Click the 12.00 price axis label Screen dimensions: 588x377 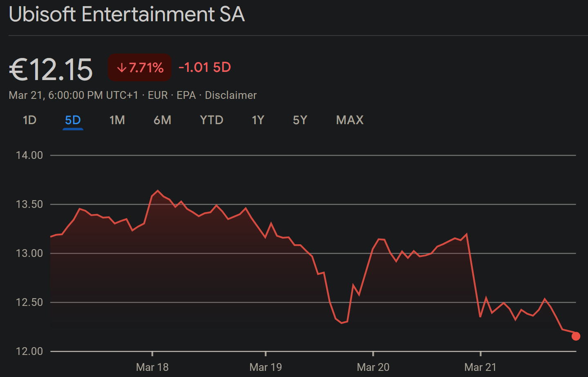pos(29,351)
